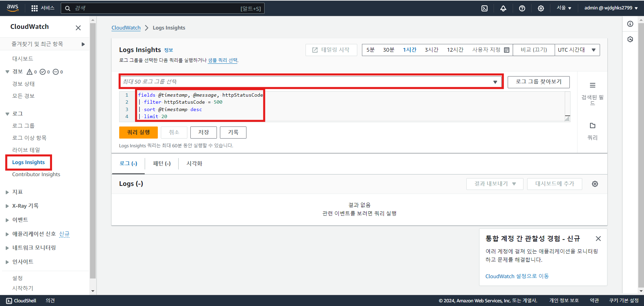The width and height of the screenshot is (644, 306).
Task: Click the insufficient data alarms icon
Action: 56,72
